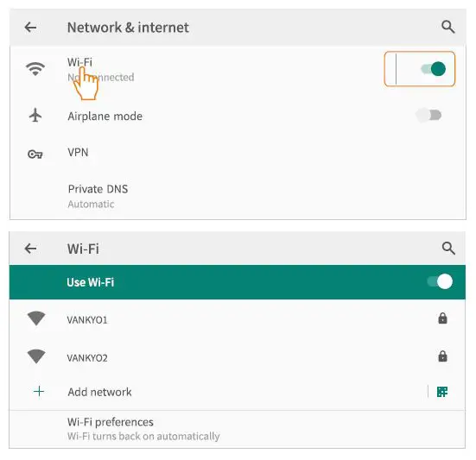Connect to the VANKYO1 network

coord(238,319)
